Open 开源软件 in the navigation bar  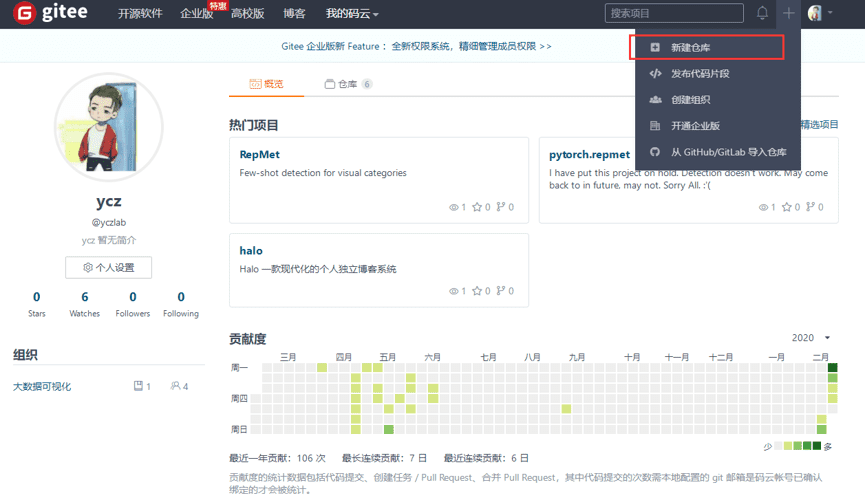click(140, 13)
